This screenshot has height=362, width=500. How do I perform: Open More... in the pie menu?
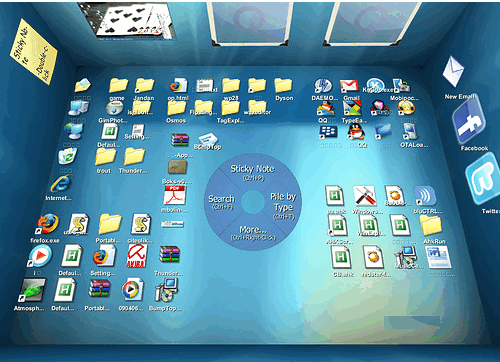point(253,233)
